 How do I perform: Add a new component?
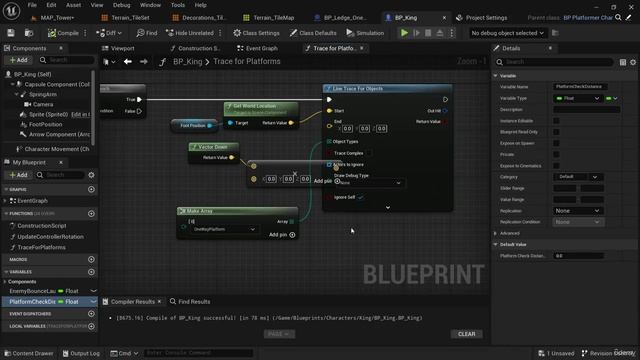(x=19, y=60)
